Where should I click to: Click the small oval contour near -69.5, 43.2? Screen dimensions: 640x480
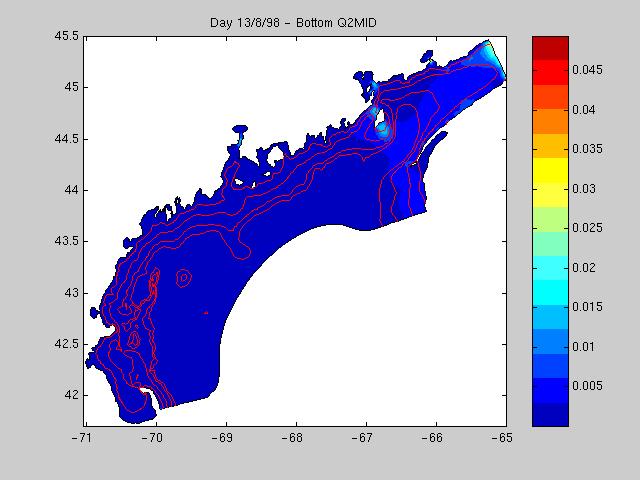183,278
